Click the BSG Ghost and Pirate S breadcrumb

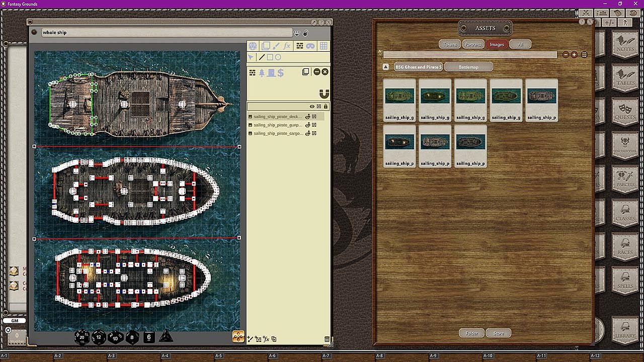(x=418, y=67)
